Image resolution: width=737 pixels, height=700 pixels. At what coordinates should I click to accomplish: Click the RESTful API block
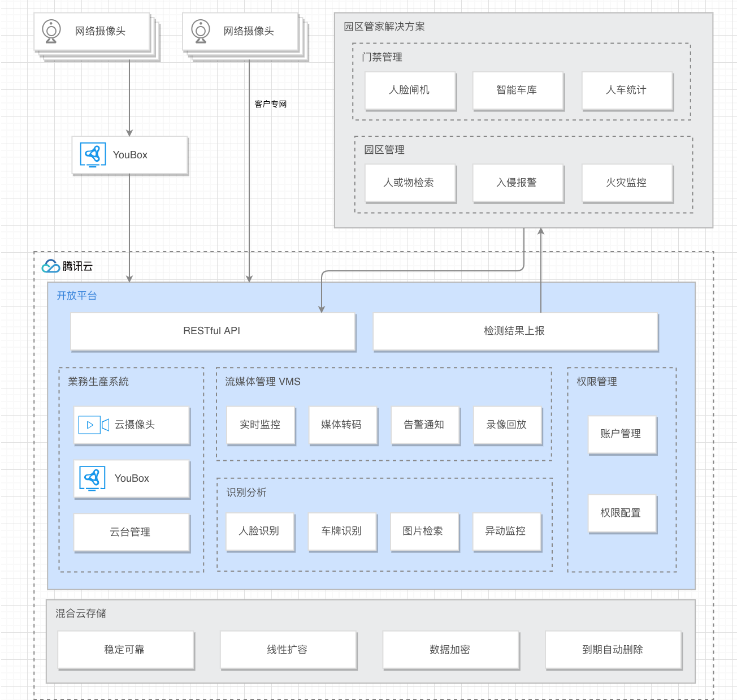213,331
